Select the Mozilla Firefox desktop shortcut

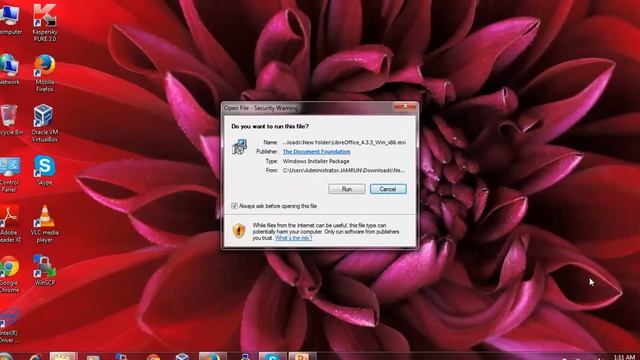coord(44,73)
